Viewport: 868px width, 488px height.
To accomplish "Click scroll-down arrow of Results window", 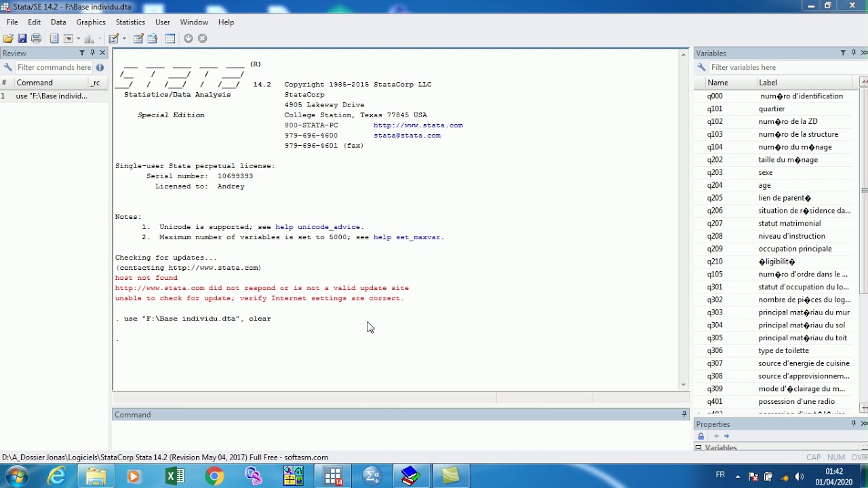I will pos(684,385).
